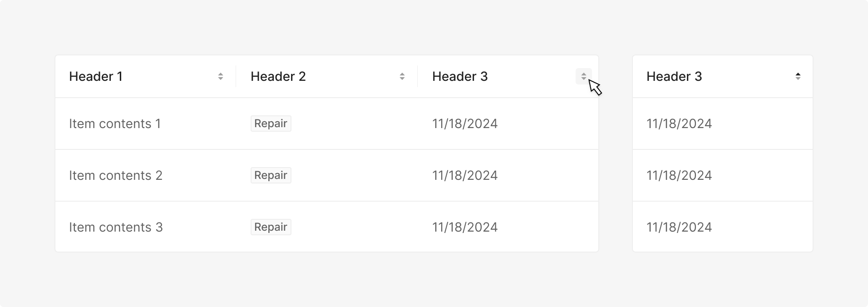This screenshot has height=307, width=868.
Task: Click the Repair tag in Item contents 3 row
Action: point(271,227)
